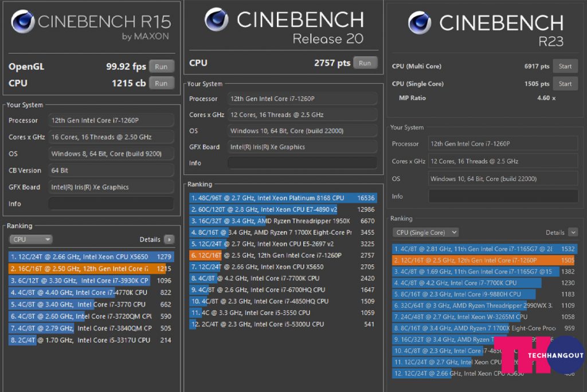Screen dimensions: 587x392
Task: Select the Threadripper 1950X row in Release 20 ranking
Action: point(283,221)
